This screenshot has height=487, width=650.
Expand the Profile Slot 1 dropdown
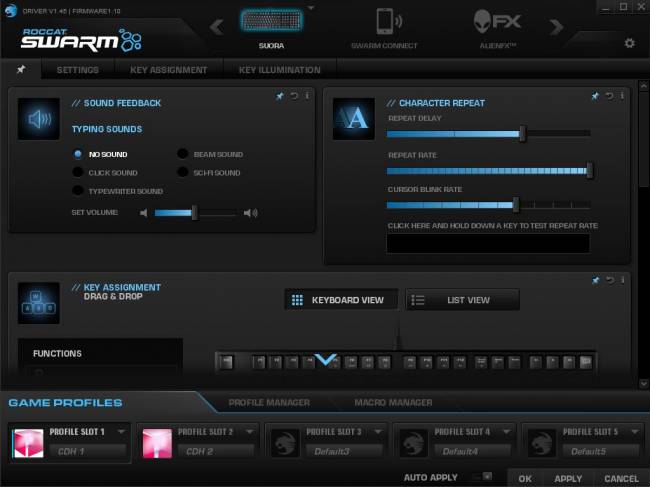click(x=121, y=432)
